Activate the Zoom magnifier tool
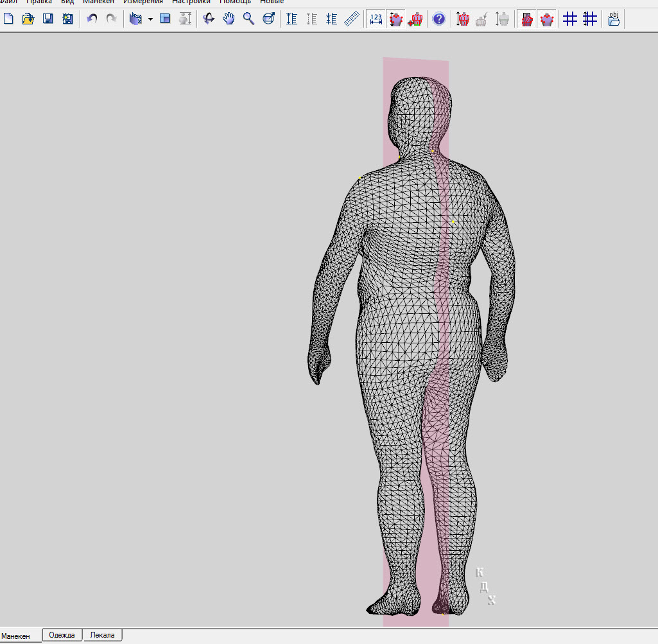The width and height of the screenshot is (658, 644). pos(248,19)
